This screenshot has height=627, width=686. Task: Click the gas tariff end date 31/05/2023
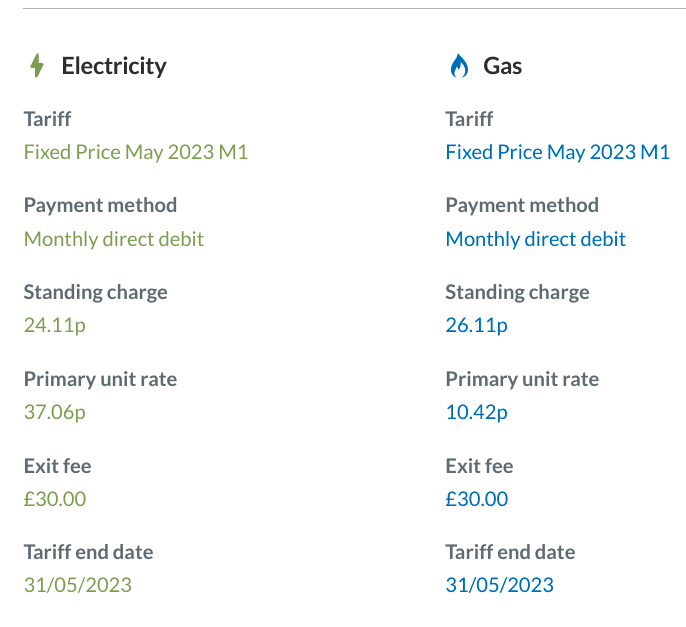pos(499,585)
